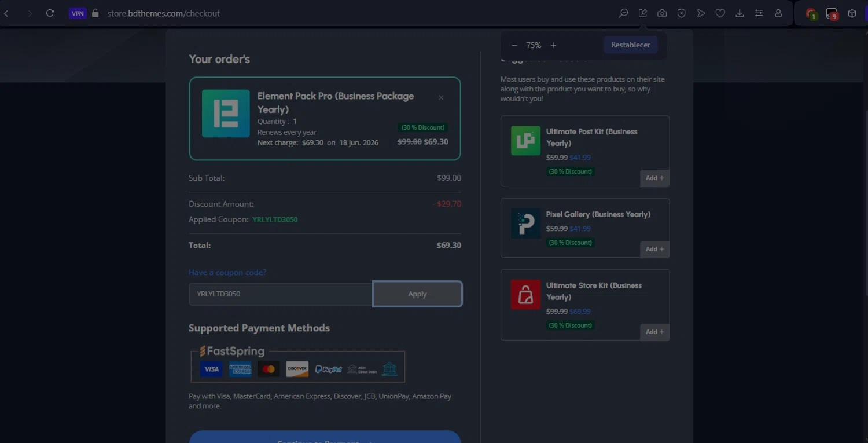Screen dimensions: 868x443
Task: Reload the checkout page
Action: tap(50, 13)
